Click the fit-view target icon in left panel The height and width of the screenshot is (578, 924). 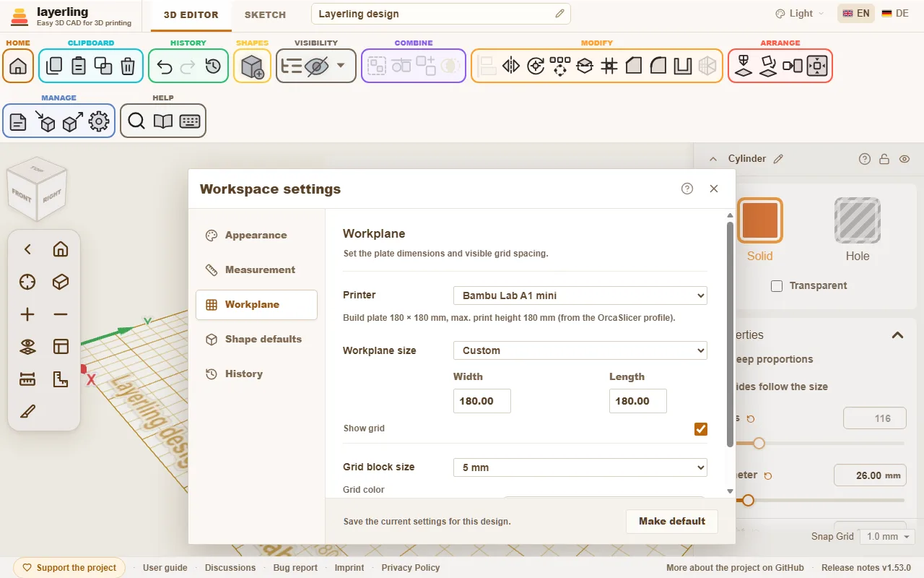[27, 282]
